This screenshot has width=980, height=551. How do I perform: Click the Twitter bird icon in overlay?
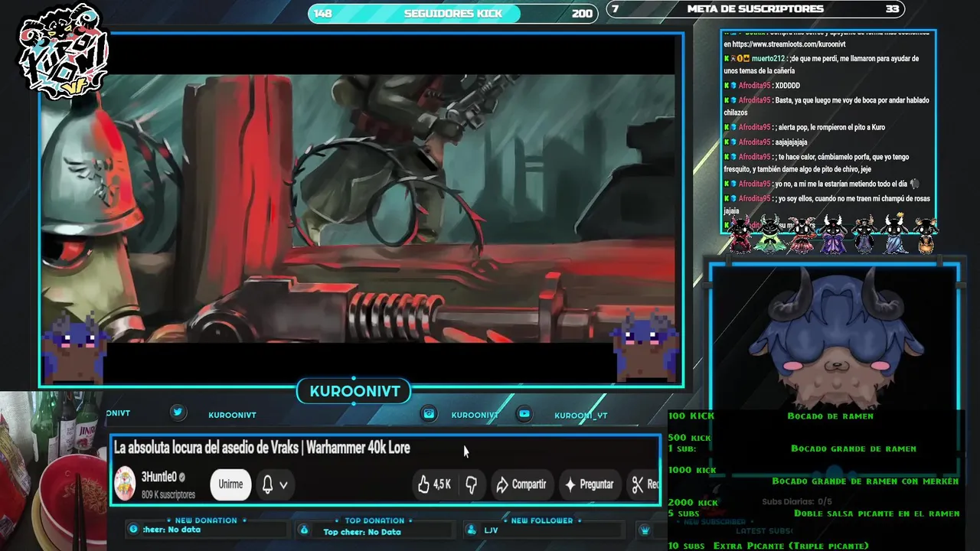[178, 412]
